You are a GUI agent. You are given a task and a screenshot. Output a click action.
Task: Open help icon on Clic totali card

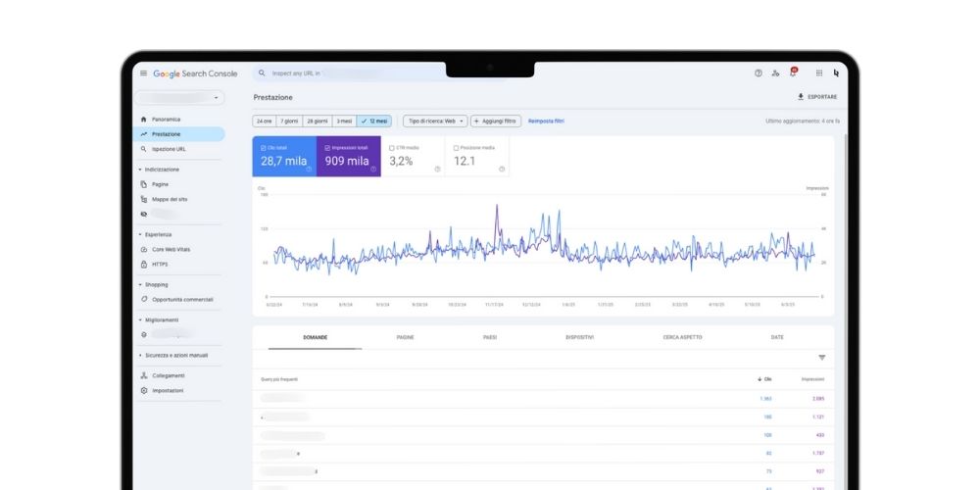[x=309, y=169]
